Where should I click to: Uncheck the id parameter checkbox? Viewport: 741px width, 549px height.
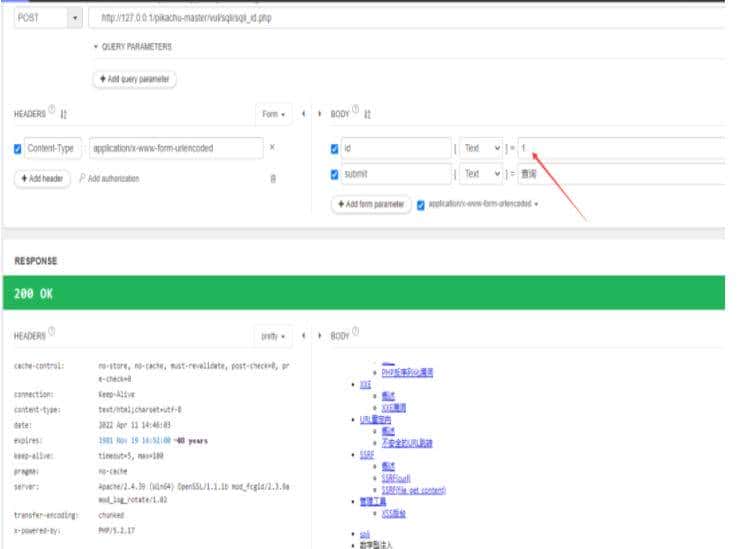click(335, 149)
